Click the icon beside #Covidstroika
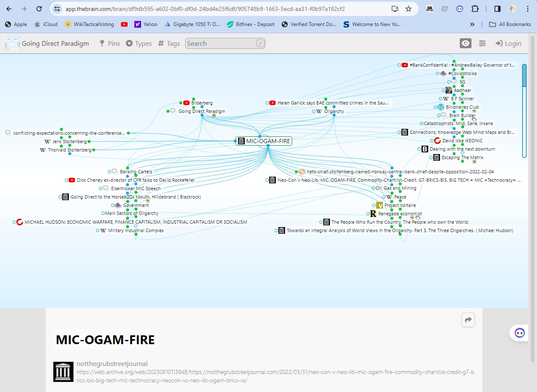The image size is (537, 392). [443, 73]
